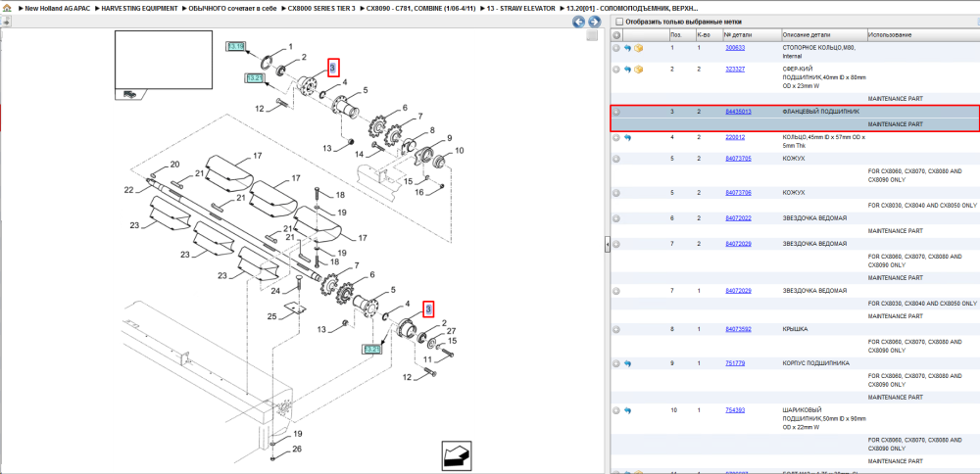The width and height of the screenshot is (980, 474).
Task: Collapse the parts list splitter handle
Action: (x=607, y=246)
